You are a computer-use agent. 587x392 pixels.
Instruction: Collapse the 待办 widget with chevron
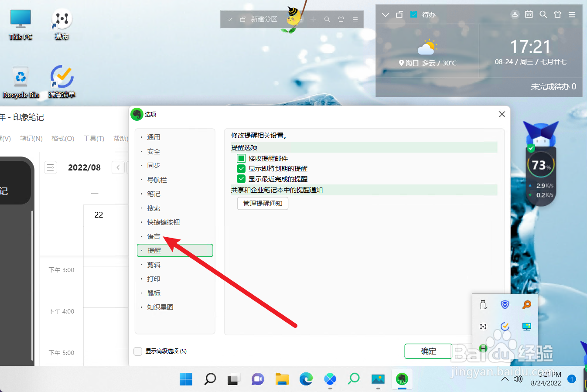point(385,14)
